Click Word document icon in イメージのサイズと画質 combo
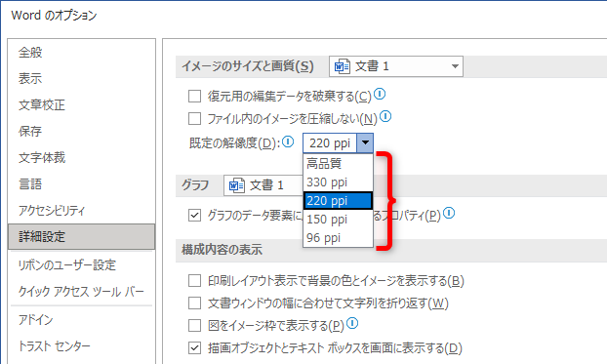Image resolution: width=607 pixels, height=364 pixels. click(x=342, y=66)
